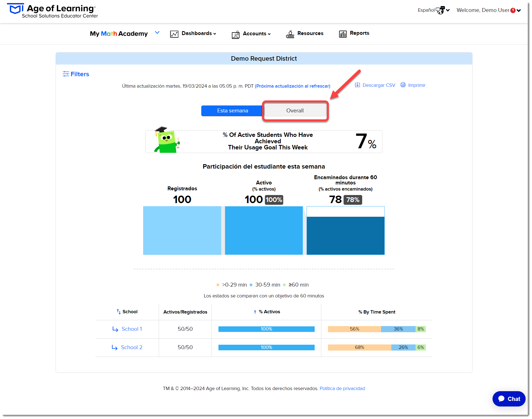Image resolution: width=532 pixels, height=419 pixels.
Task: Click School 2 68% orange segment
Action: [x=359, y=347]
